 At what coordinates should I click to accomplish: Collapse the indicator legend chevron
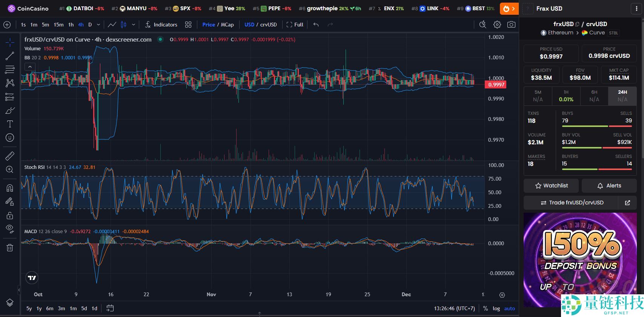pos(30,67)
